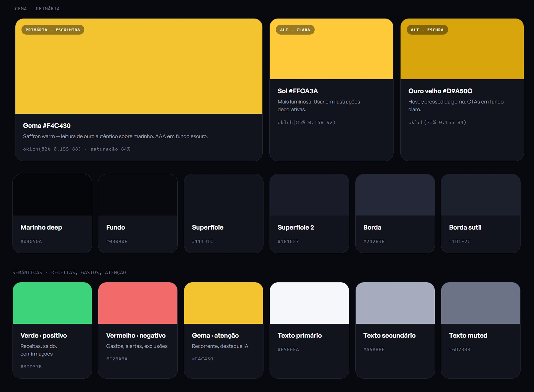The width and height of the screenshot is (534, 392).
Task: Click the 'Superfície 2' label
Action: pos(296,228)
